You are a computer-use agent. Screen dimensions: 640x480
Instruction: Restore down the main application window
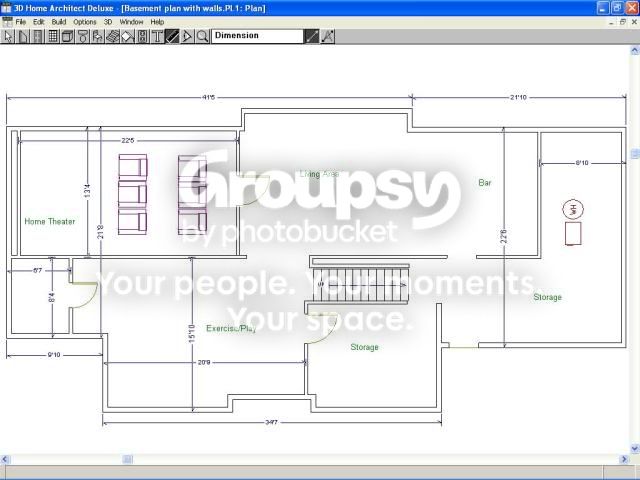618,8
